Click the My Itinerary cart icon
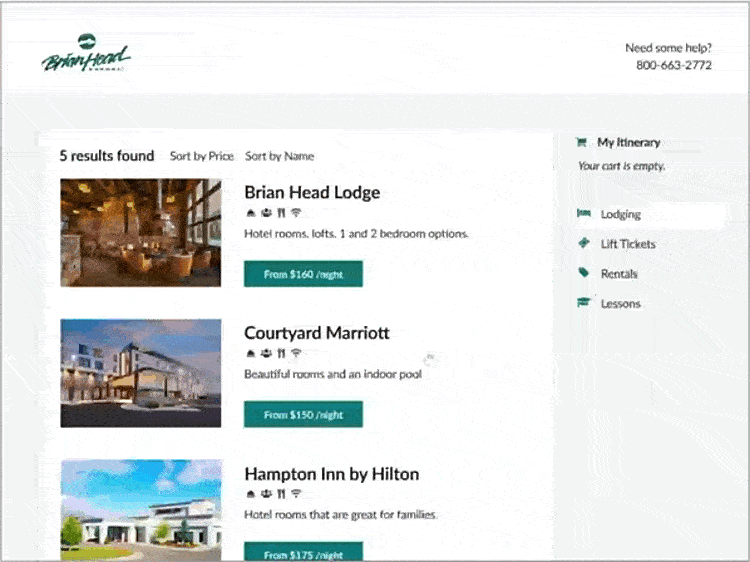This screenshot has width=750, height=562. pyautogui.click(x=582, y=142)
